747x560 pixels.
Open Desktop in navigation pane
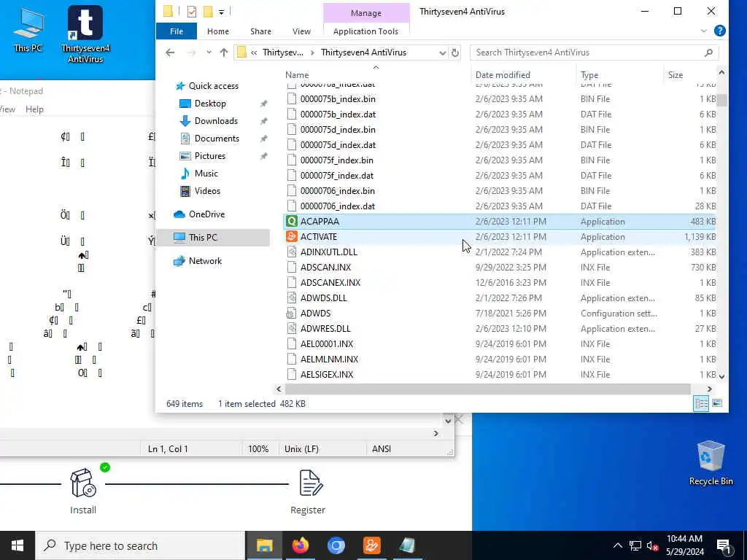(210, 104)
